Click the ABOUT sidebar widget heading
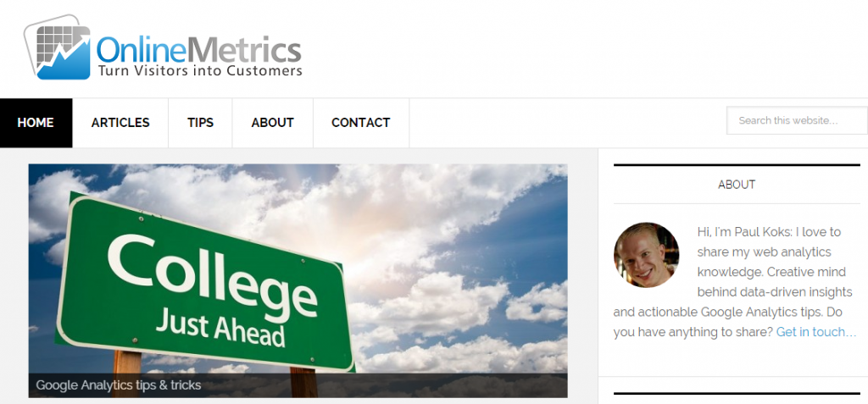Screen dimensions: 868x404 [737, 185]
